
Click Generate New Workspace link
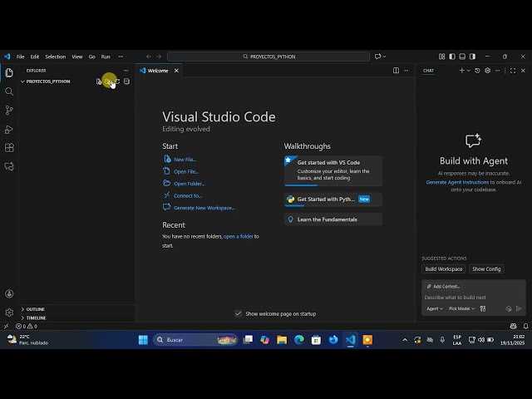coord(204,208)
